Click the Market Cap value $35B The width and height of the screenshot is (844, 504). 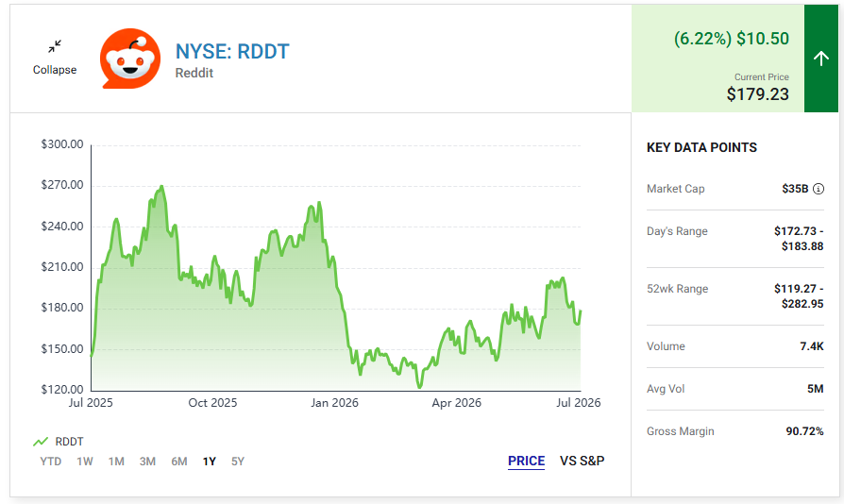click(795, 189)
